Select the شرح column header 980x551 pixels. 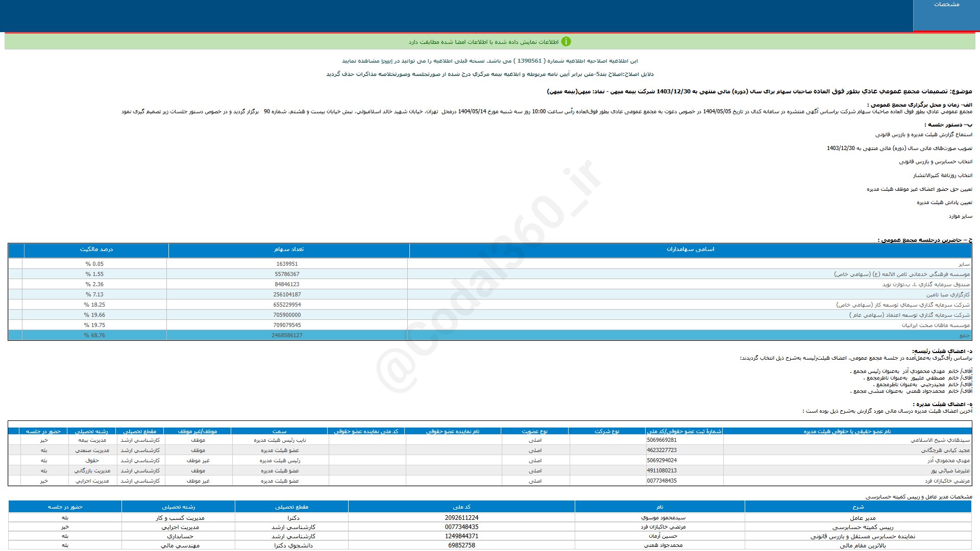pyautogui.click(x=858, y=507)
